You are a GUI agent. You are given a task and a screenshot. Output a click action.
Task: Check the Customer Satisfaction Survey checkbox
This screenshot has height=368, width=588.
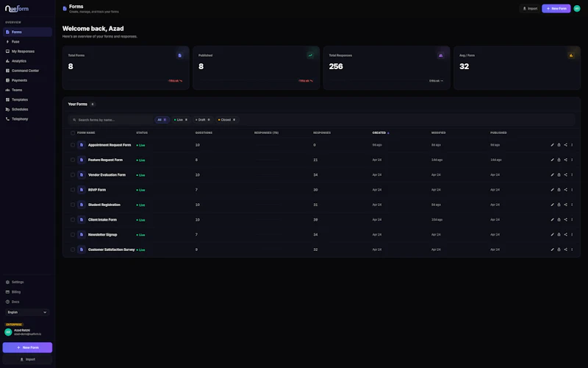pos(73,250)
